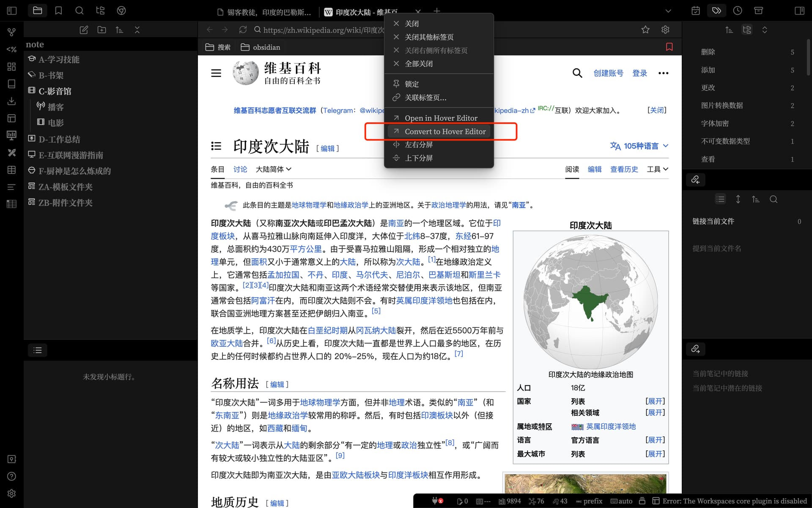Click the URL address field

click(323, 30)
